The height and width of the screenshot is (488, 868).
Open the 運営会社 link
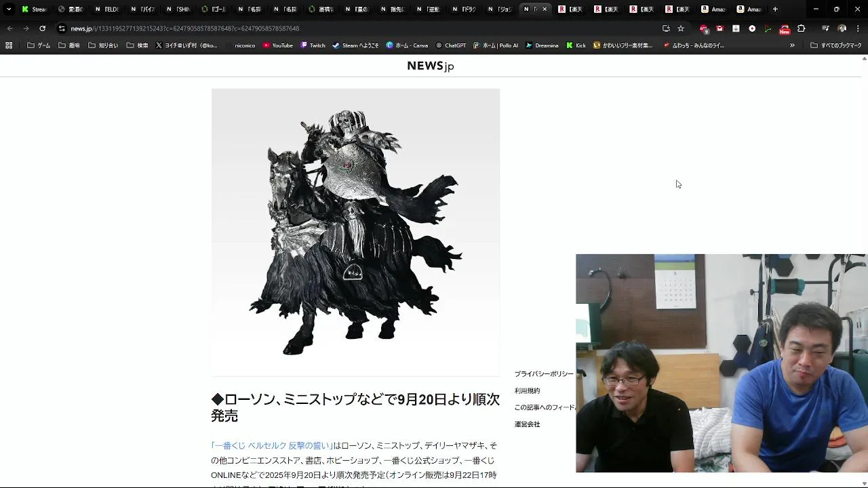point(527,424)
